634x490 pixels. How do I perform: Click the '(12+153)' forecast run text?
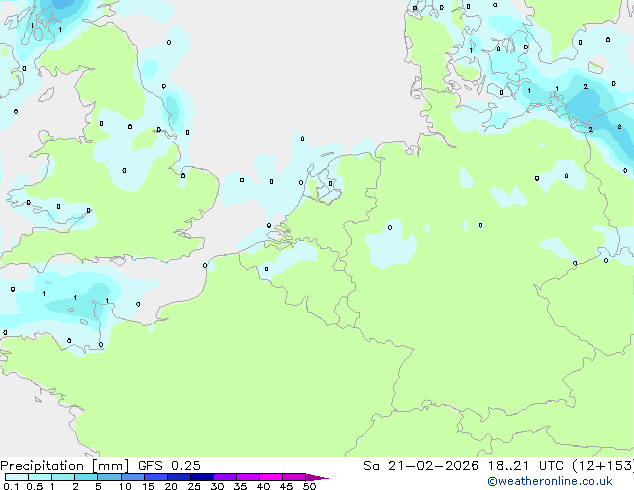coord(603,466)
